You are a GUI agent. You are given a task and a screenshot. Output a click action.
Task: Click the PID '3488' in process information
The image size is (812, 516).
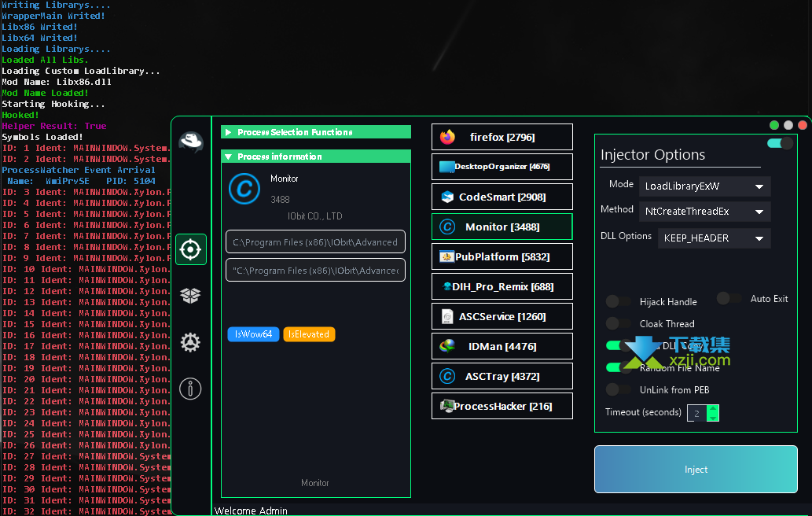pos(280,200)
